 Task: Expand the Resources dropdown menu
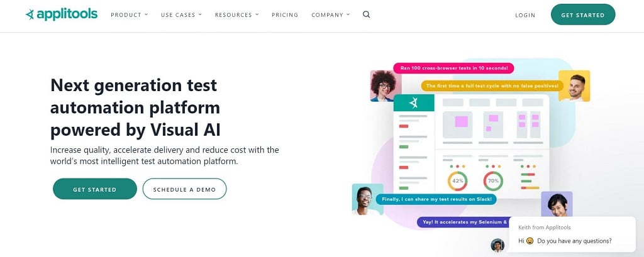[x=236, y=15]
